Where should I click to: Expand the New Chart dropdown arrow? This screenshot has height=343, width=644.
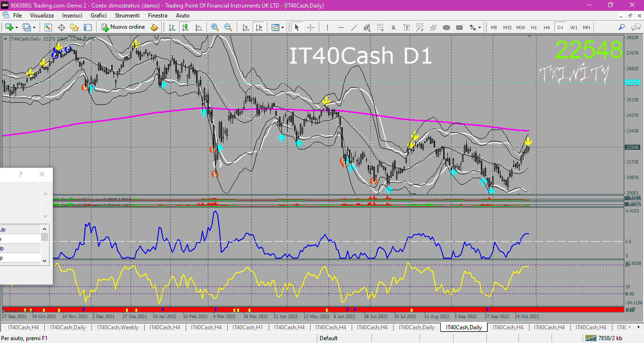[x=17, y=27]
